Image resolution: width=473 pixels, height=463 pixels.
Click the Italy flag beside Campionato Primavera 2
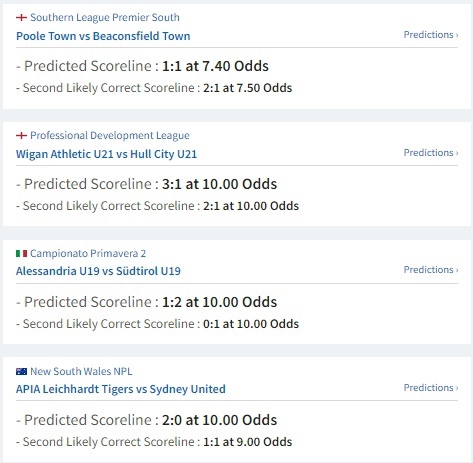point(21,253)
